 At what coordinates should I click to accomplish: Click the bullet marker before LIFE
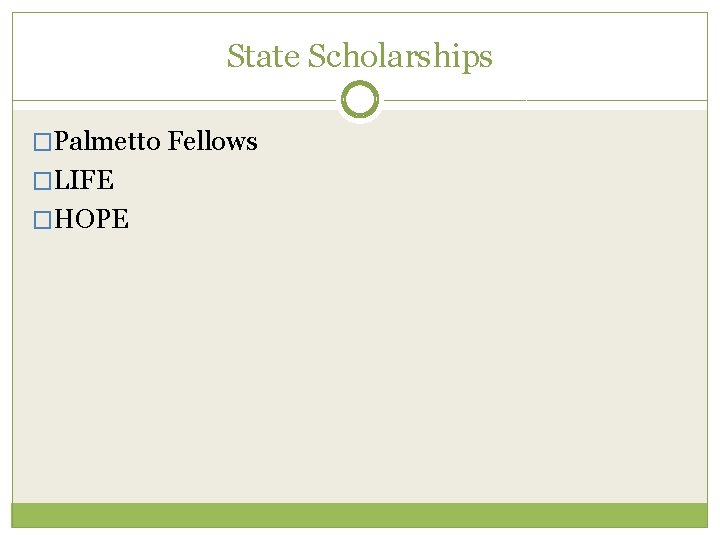42,181
